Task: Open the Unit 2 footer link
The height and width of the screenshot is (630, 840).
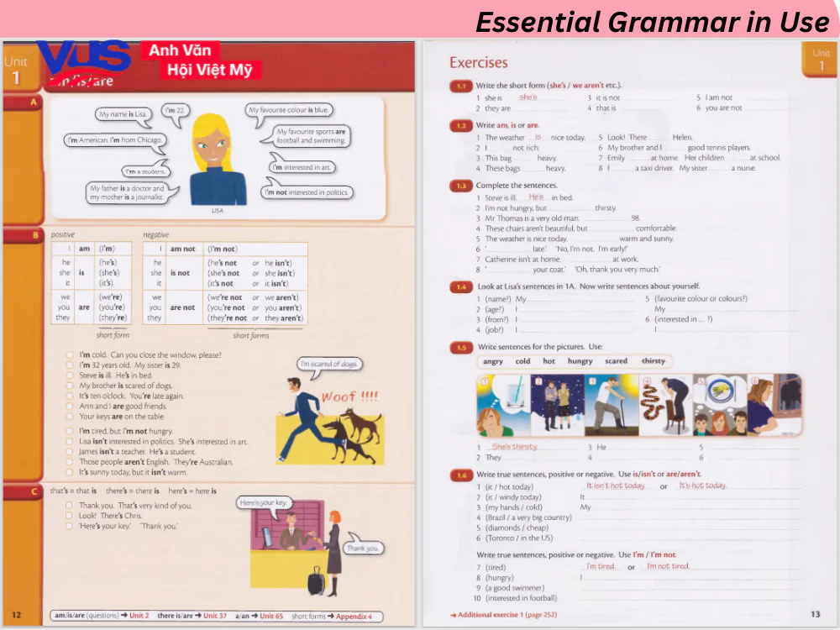Action: coord(139,617)
